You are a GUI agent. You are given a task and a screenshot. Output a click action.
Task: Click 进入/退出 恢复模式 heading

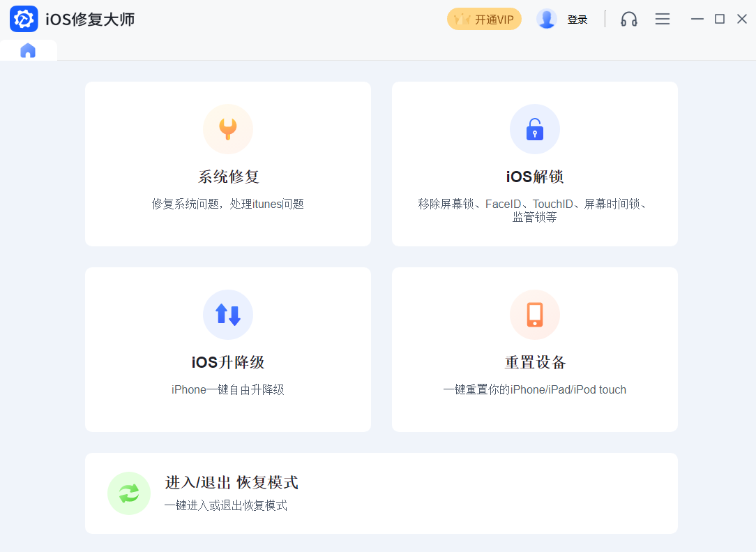click(232, 482)
